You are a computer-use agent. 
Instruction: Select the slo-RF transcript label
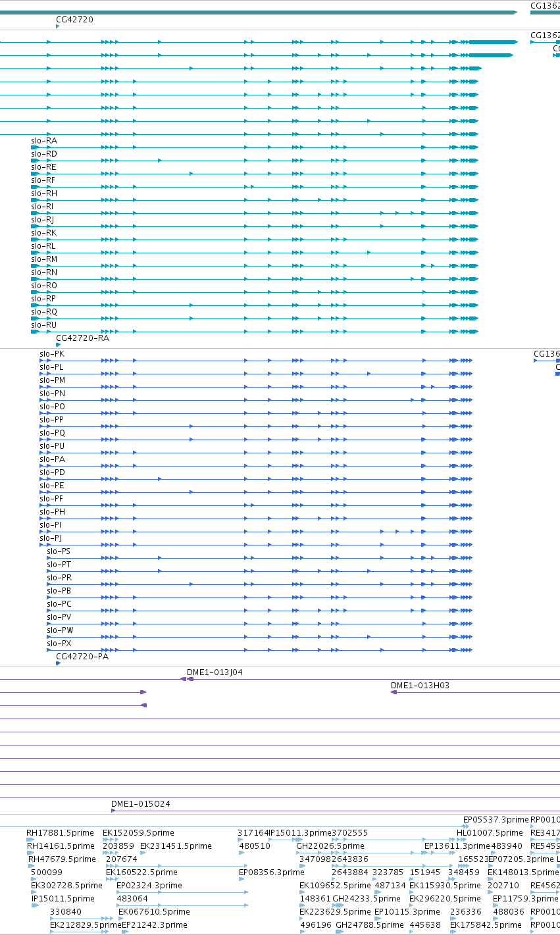(43, 180)
